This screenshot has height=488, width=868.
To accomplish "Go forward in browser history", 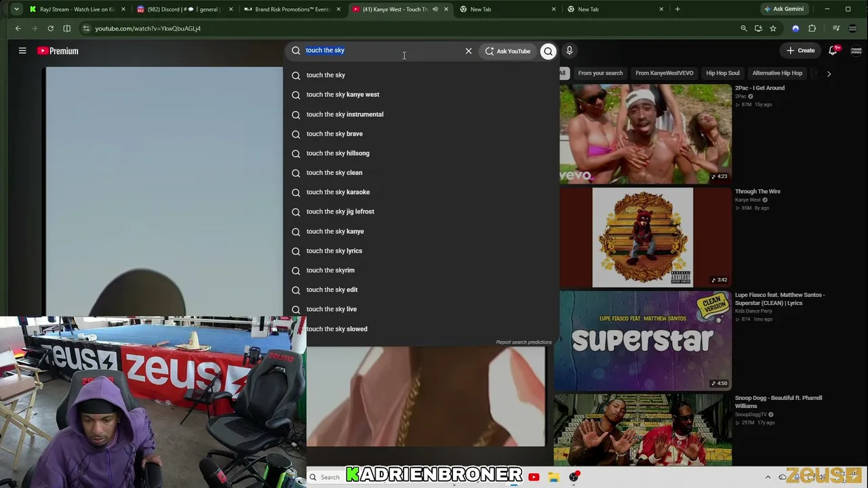I will point(35,28).
